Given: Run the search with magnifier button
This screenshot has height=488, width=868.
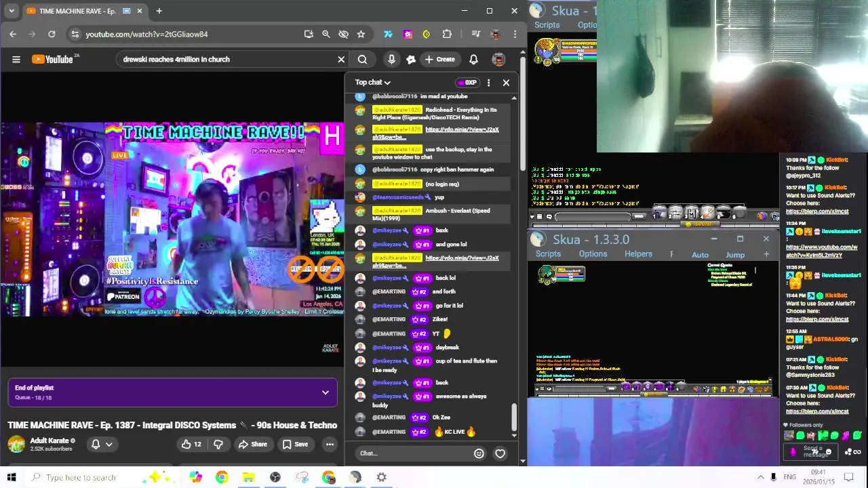Looking at the screenshot, I should click(362, 59).
